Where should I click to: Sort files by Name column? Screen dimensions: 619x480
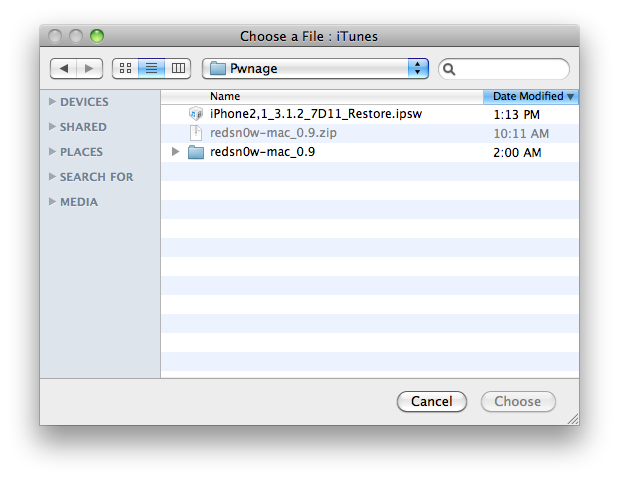pos(320,96)
